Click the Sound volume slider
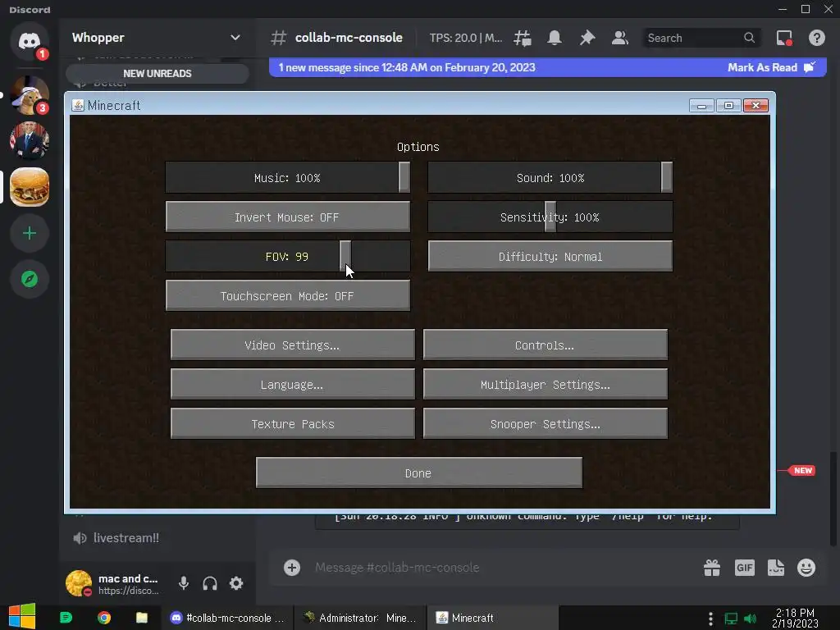 [x=550, y=178]
